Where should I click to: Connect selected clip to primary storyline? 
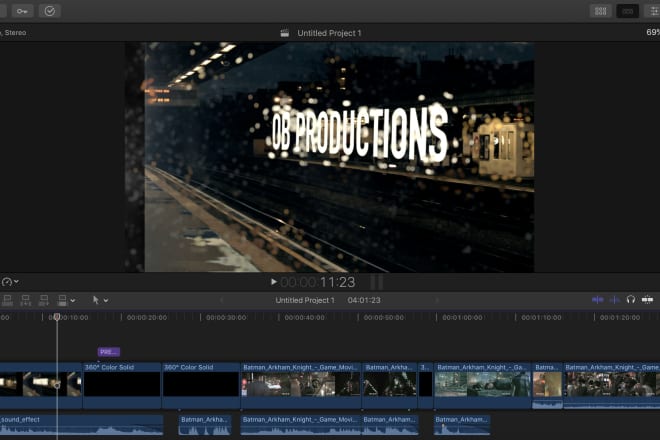[x=7, y=300]
